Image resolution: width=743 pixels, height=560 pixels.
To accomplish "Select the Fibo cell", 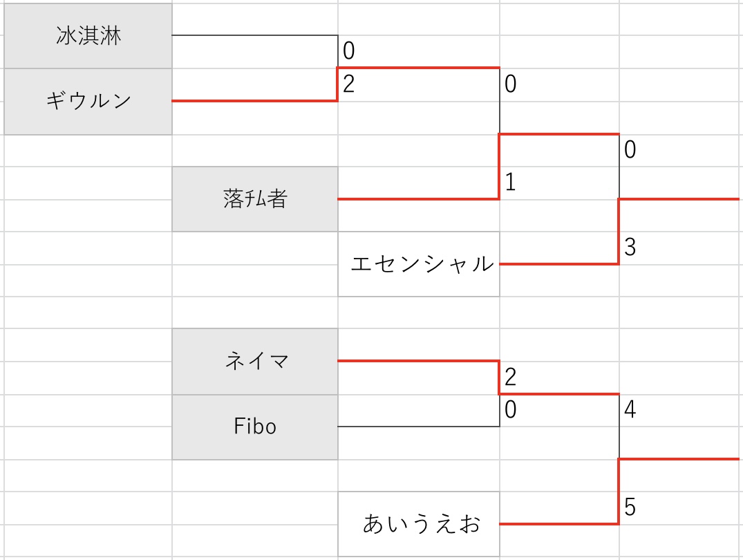I will tap(255, 427).
